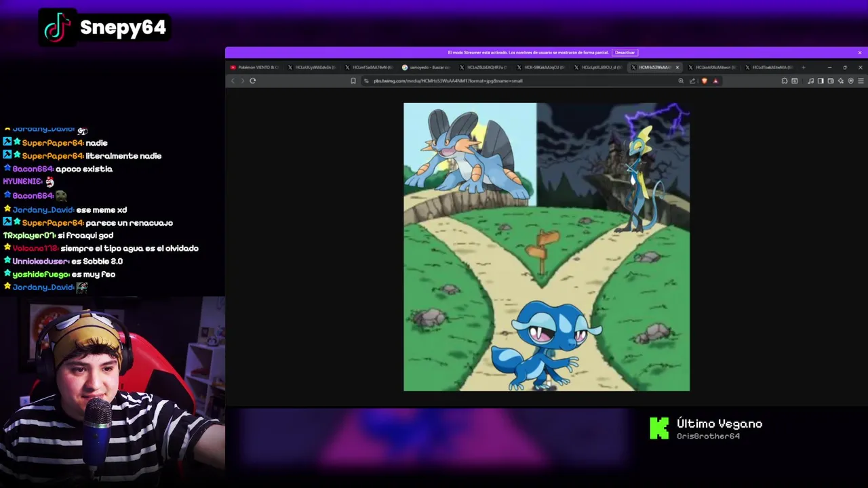
Task: Open the Leo AI sparkle icon
Action: coord(841,81)
